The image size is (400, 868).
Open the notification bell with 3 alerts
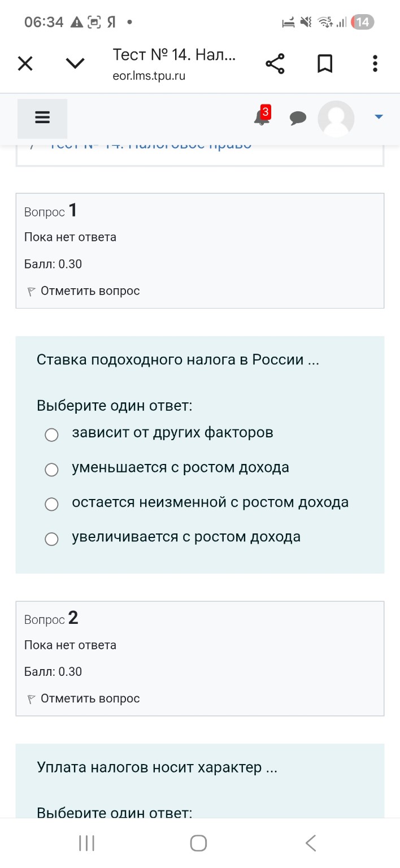click(261, 118)
